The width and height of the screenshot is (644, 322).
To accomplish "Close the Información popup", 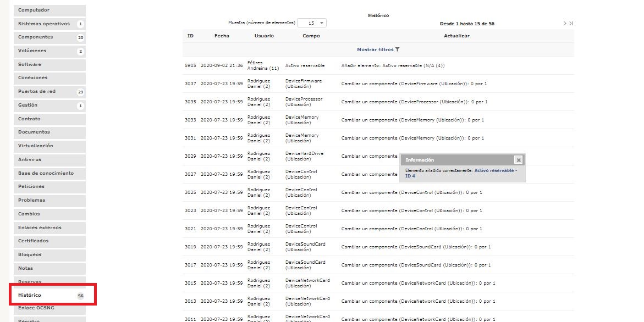I will (518, 160).
